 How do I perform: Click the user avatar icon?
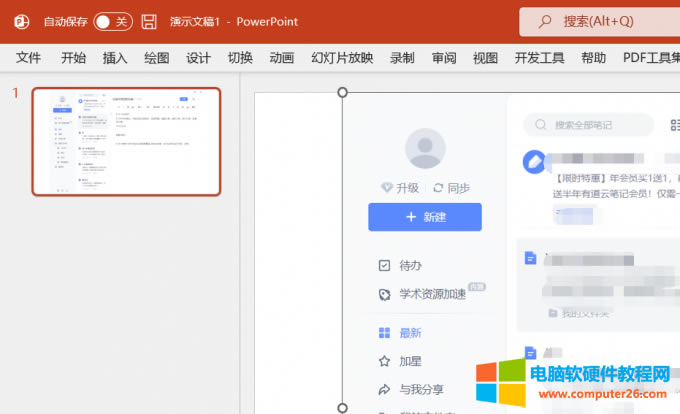(x=425, y=148)
